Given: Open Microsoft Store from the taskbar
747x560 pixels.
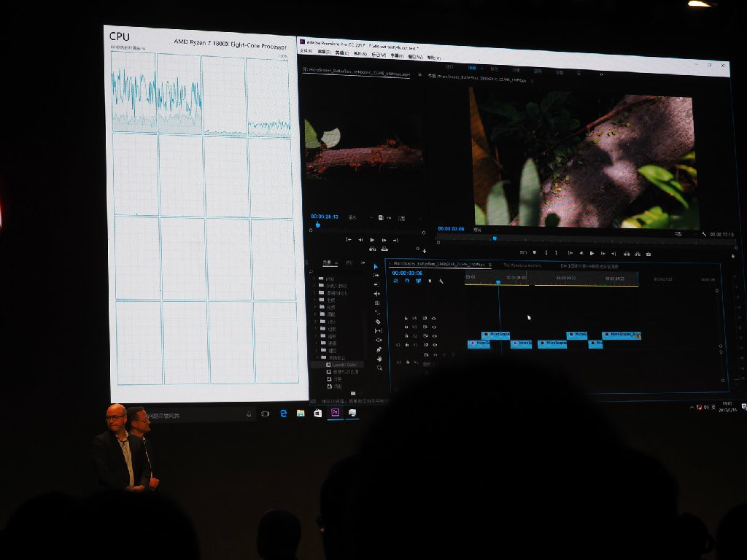Looking at the screenshot, I should click(318, 413).
